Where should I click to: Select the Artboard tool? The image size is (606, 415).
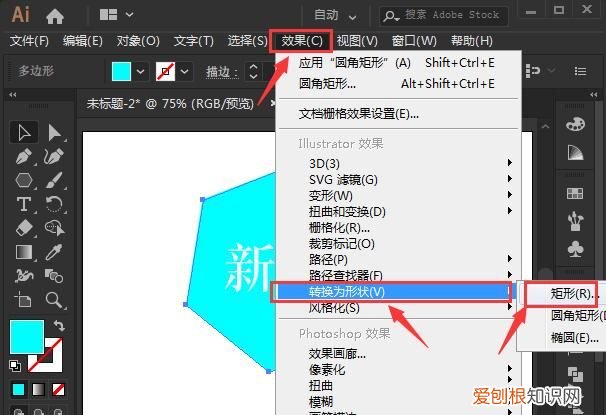tap(23, 300)
